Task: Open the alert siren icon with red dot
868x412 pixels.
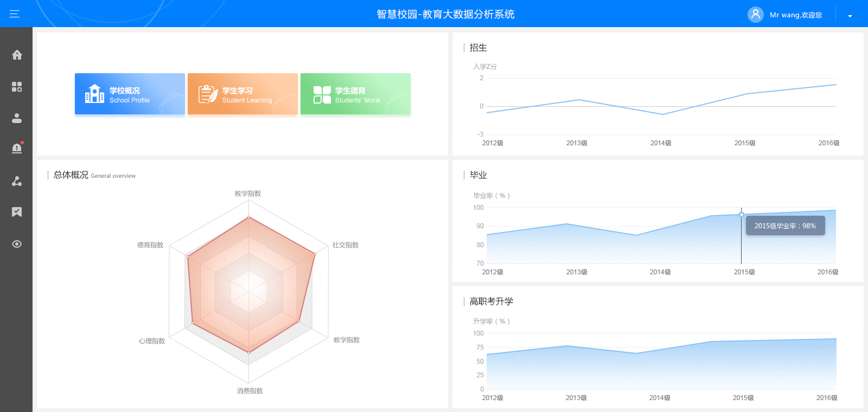Action: 17,149
